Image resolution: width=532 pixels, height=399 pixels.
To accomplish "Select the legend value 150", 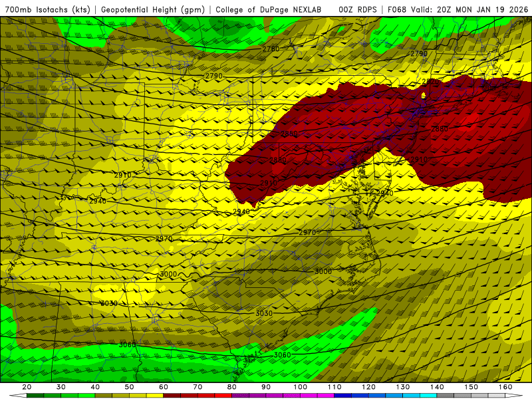I will pyautogui.click(x=471, y=387).
